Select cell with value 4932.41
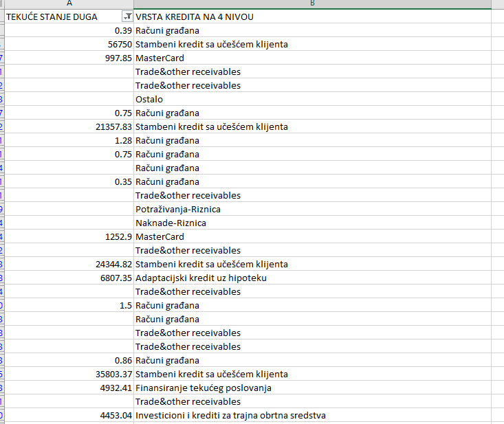The width and height of the screenshot is (504, 424). click(69, 388)
